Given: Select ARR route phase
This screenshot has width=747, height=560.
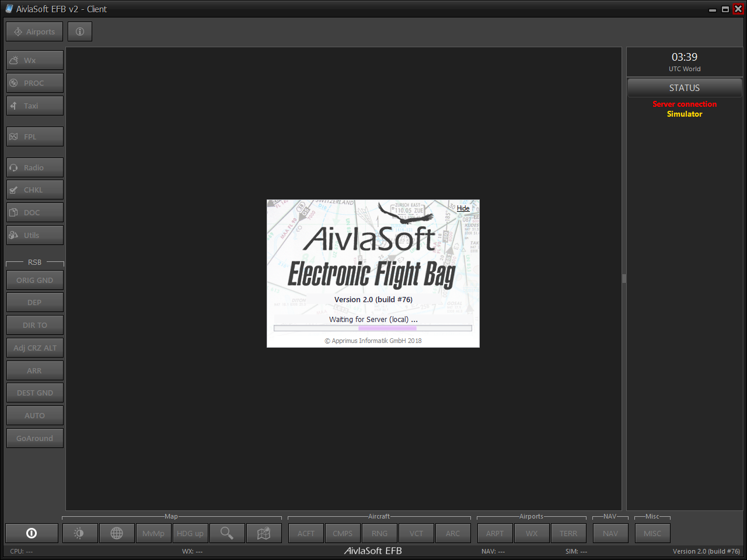Looking at the screenshot, I should click(x=35, y=370).
